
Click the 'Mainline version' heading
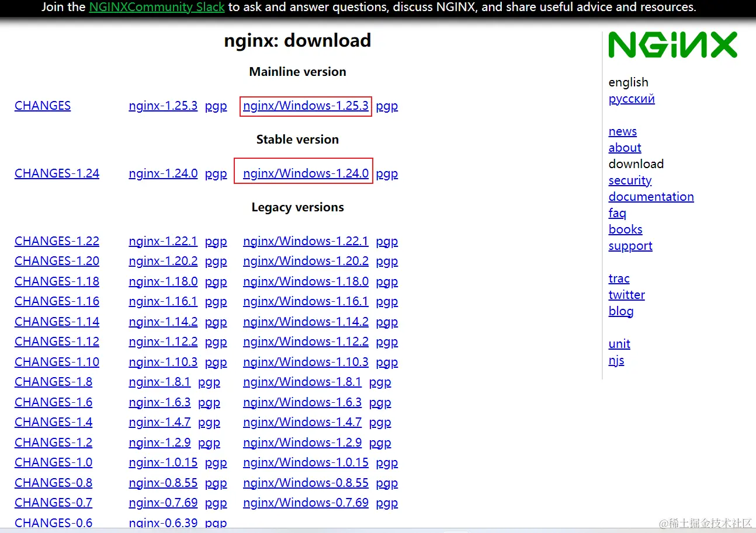[297, 72]
